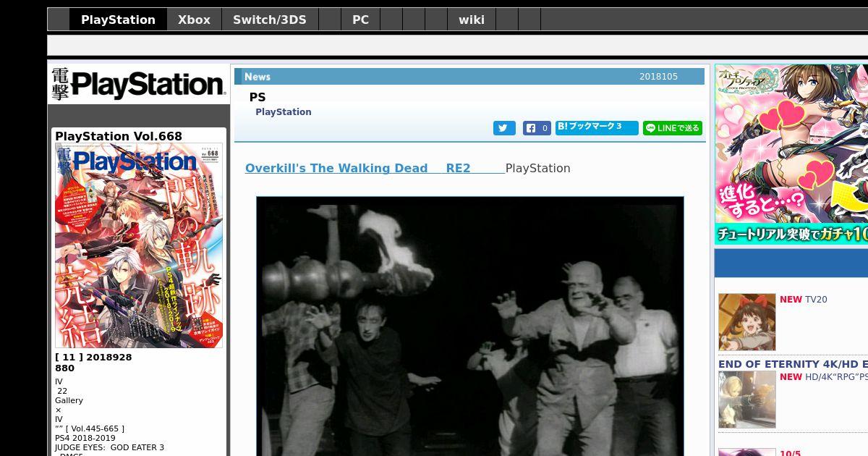This screenshot has width=868, height=456.
Task: Click the Dengeki PlayStation logo
Action: [x=137, y=84]
